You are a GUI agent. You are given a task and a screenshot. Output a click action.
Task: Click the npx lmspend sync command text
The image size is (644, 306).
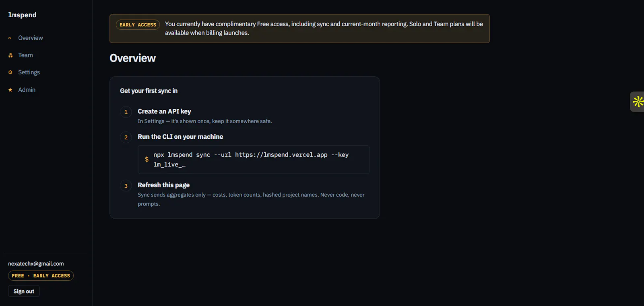click(251, 160)
